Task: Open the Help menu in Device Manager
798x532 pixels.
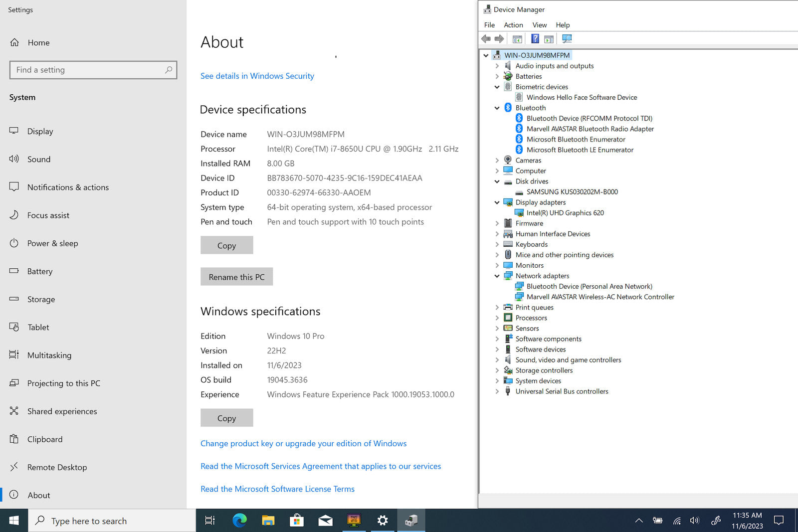Action: 563,25
